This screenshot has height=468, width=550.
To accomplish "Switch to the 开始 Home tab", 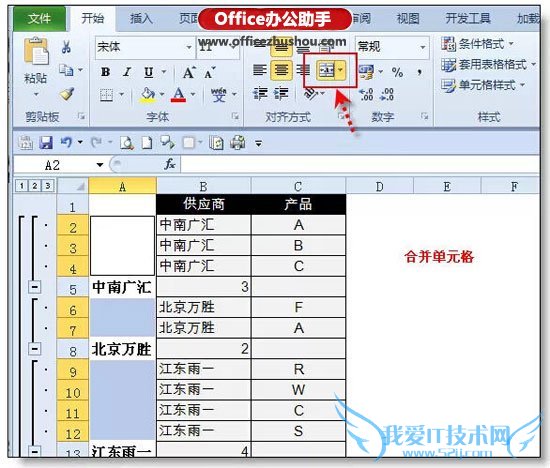I will pyautogui.click(x=92, y=18).
